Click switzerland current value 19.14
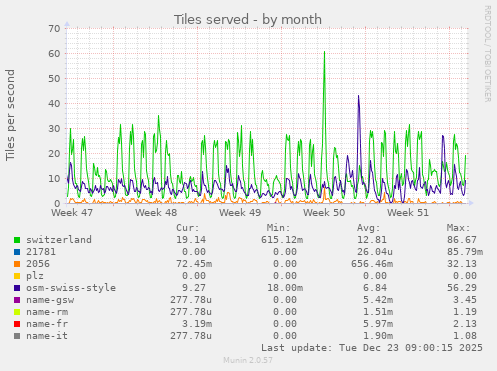 pyautogui.click(x=191, y=240)
